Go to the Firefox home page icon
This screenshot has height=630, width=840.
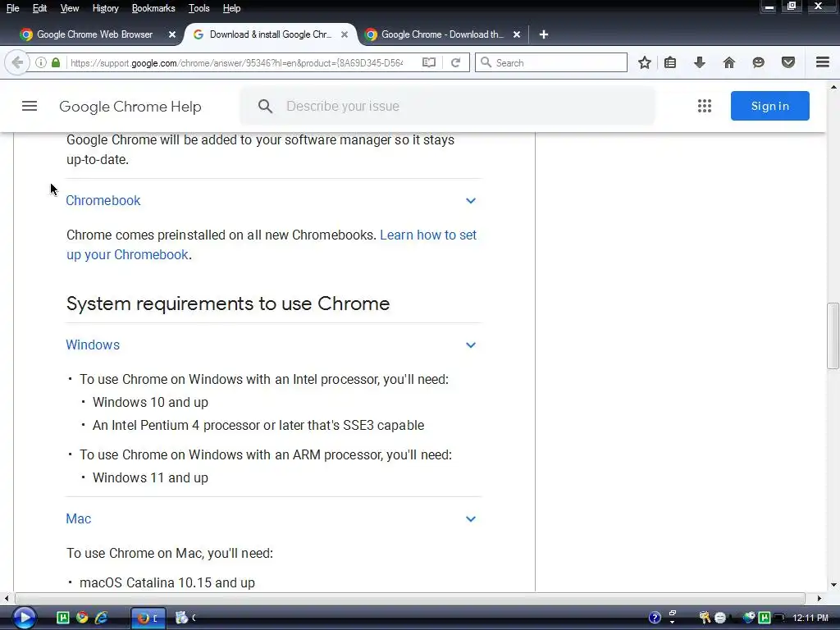[x=729, y=62]
